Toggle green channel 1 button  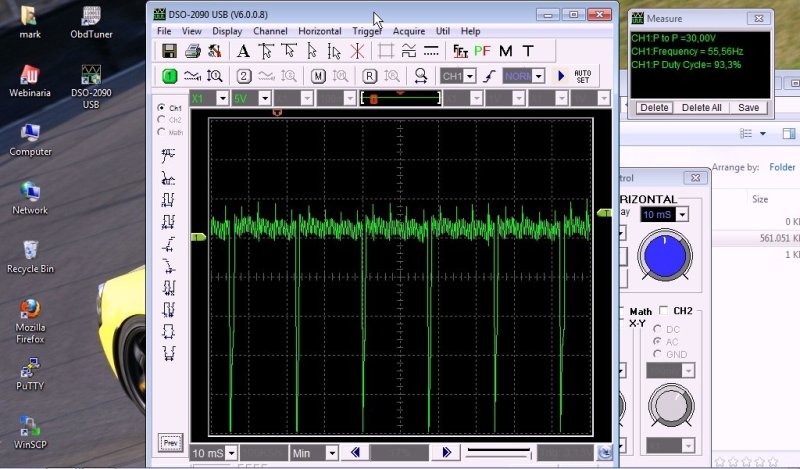pyautogui.click(x=169, y=76)
